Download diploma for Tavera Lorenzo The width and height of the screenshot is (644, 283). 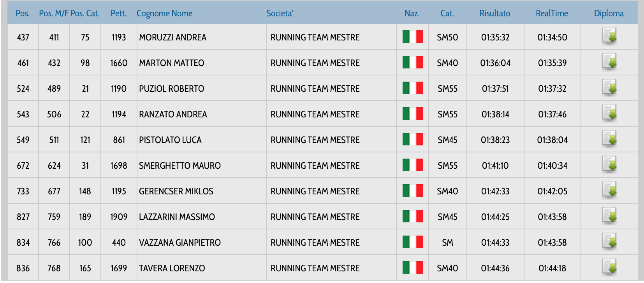coord(609,268)
